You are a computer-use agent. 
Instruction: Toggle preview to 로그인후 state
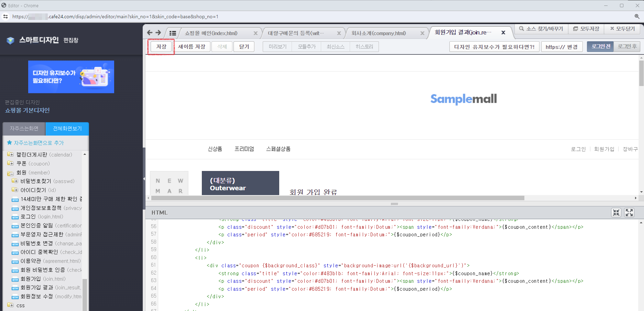627,46
